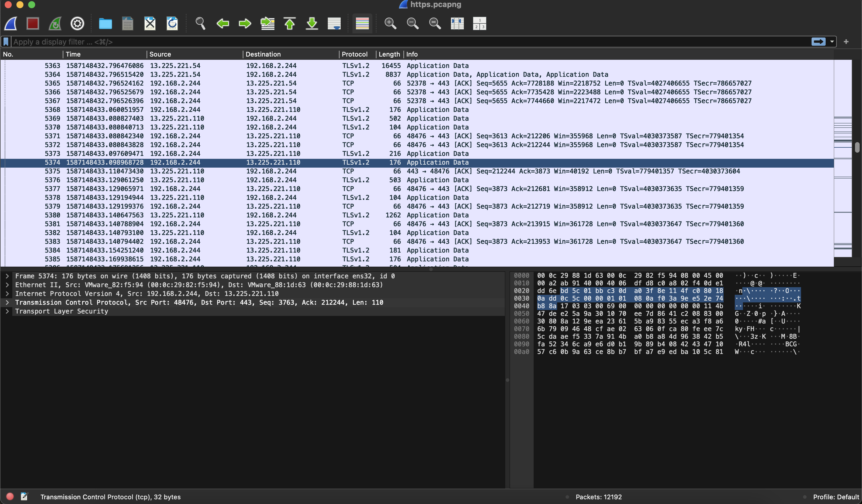The height and width of the screenshot is (504, 862).
Task: Open capture options gear icon
Action: pos(77,24)
